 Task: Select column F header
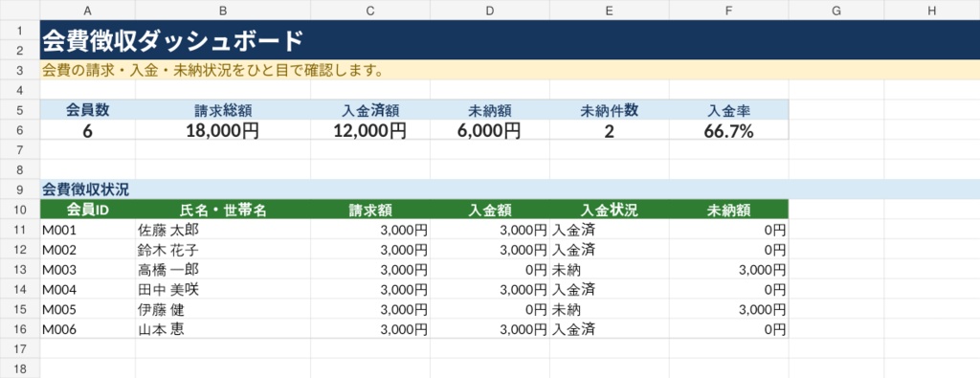pyautogui.click(x=728, y=10)
